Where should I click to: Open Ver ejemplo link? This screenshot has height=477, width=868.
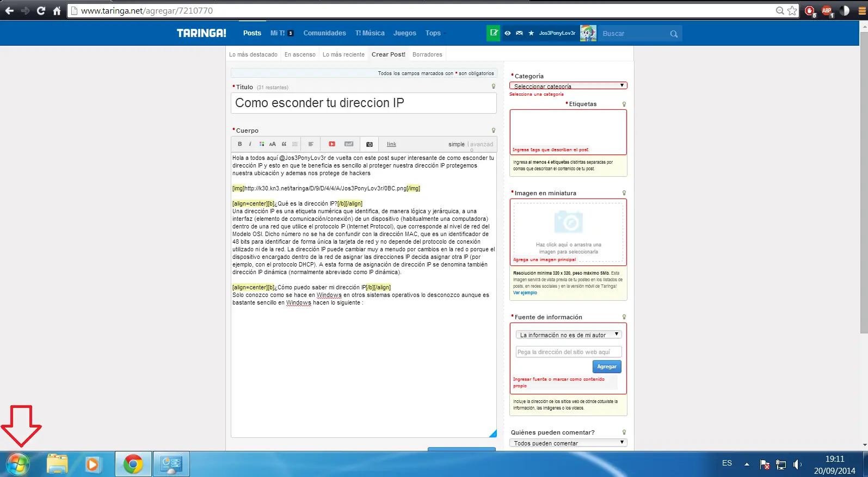(x=525, y=293)
